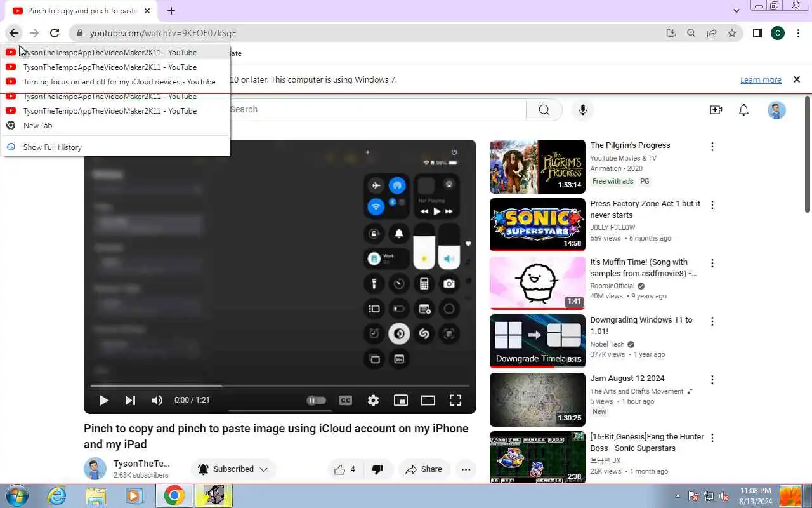Select the Pinch to copy browser tab
This screenshot has width=812, height=508.
tap(81, 11)
